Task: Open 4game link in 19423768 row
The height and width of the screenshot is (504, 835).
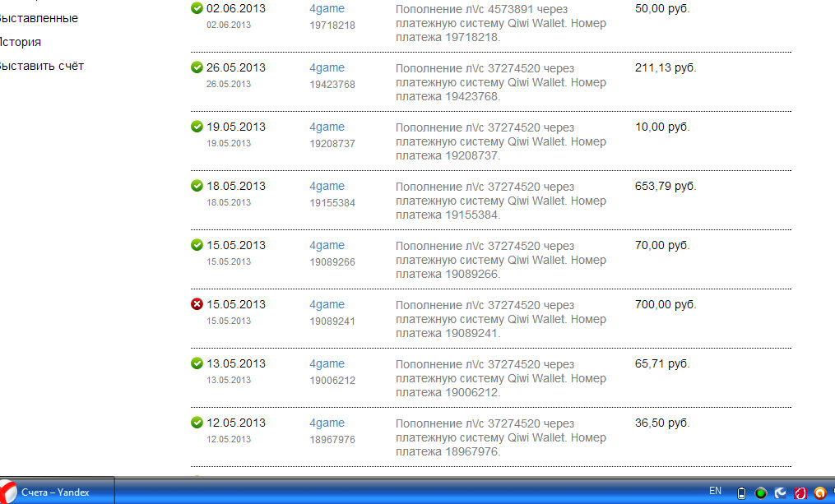Action: [327, 67]
